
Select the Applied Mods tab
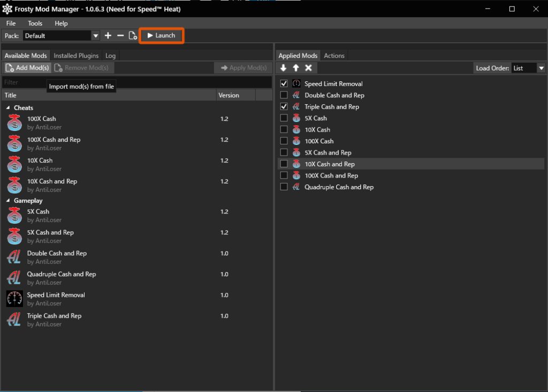298,56
